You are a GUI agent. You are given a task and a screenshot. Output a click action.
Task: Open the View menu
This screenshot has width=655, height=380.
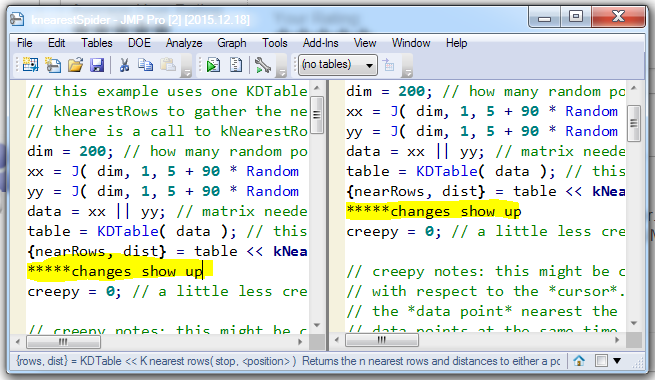tap(365, 43)
